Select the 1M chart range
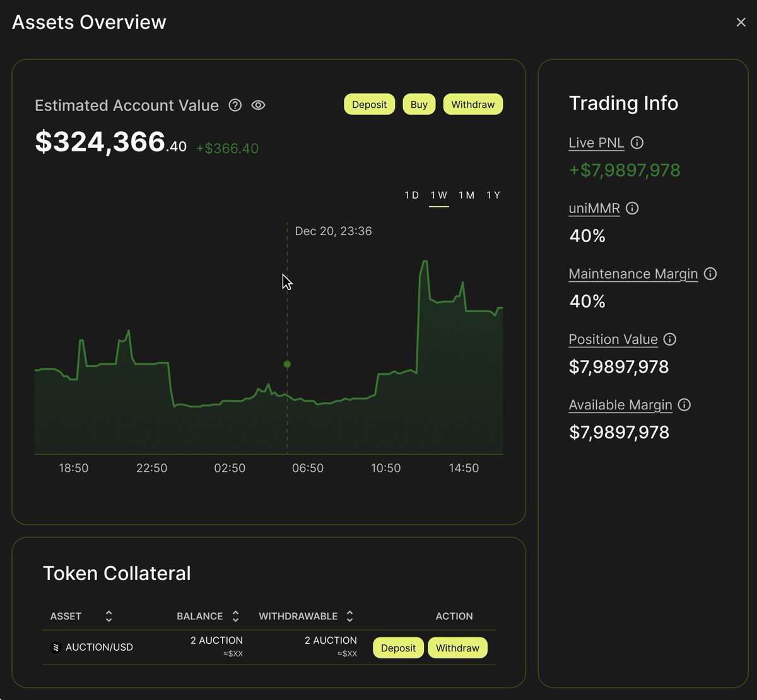The height and width of the screenshot is (700, 757). point(467,195)
